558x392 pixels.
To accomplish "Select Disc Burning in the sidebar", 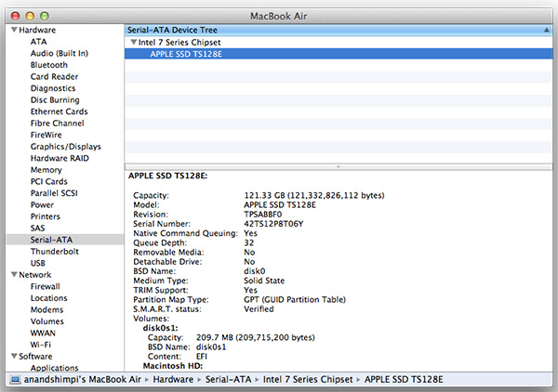I will pos(55,100).
